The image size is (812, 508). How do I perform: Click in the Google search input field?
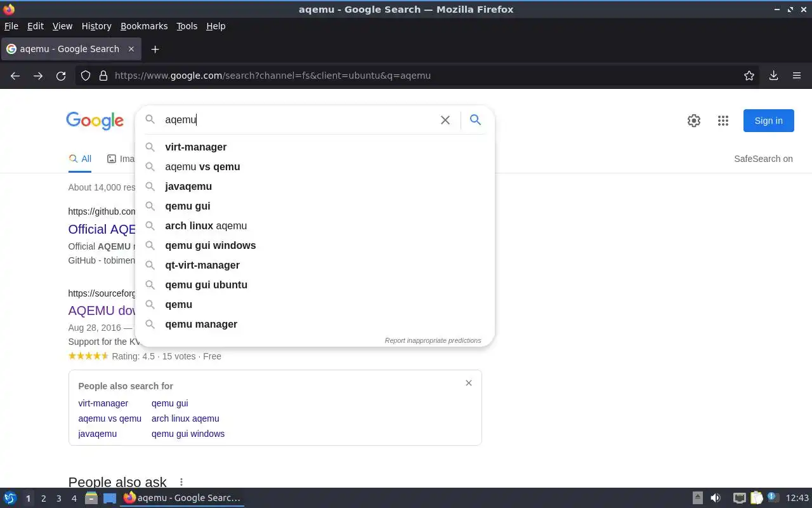[298, 120]
